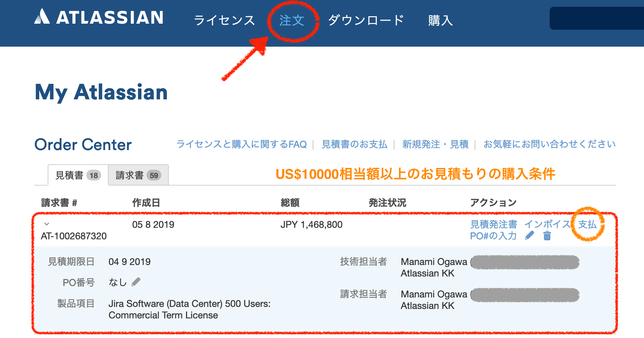Collapse the AT-1002687320 row chevron
Viewport: 644px width, 338px height.
47,224
